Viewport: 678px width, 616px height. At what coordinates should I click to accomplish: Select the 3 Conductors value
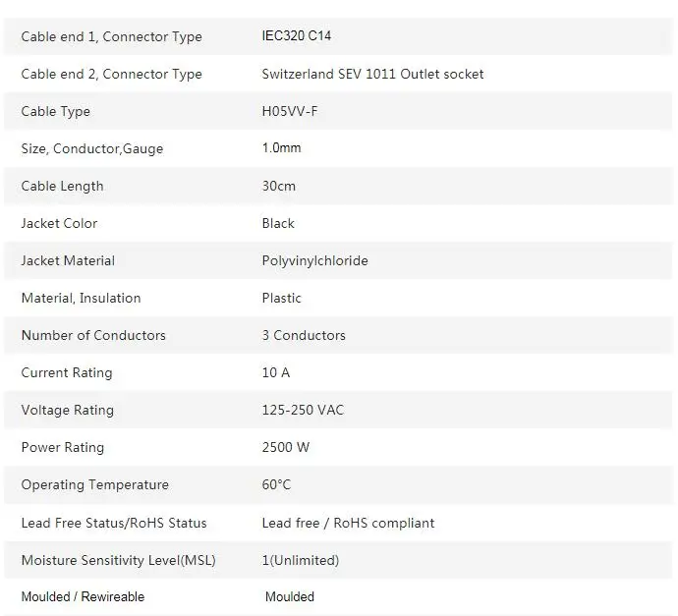point(304,335)
